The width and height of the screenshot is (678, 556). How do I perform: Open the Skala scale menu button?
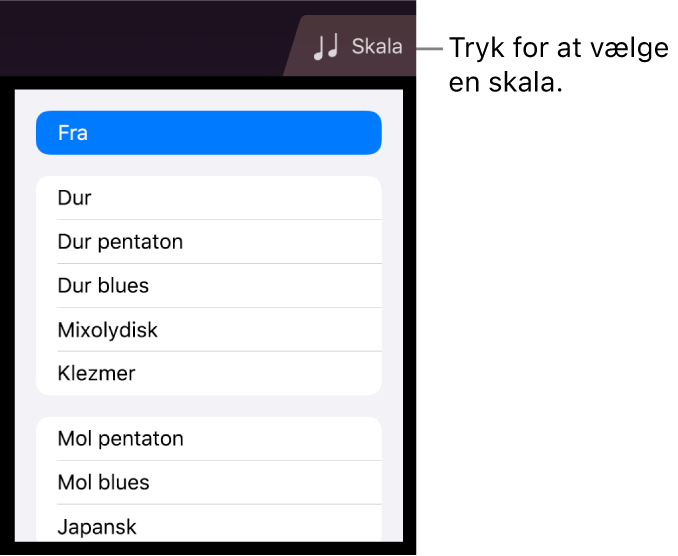(x=356, y=47)
